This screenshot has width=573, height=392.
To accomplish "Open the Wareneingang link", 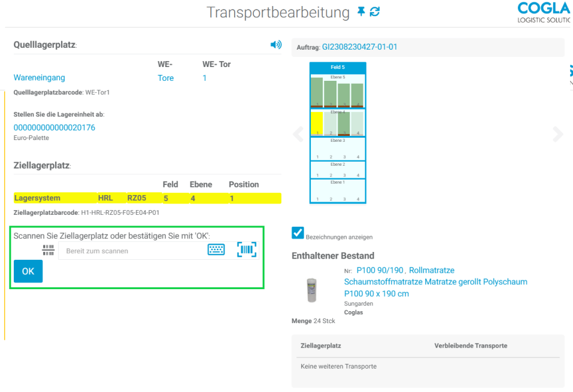I will click(x=40, y=78).
